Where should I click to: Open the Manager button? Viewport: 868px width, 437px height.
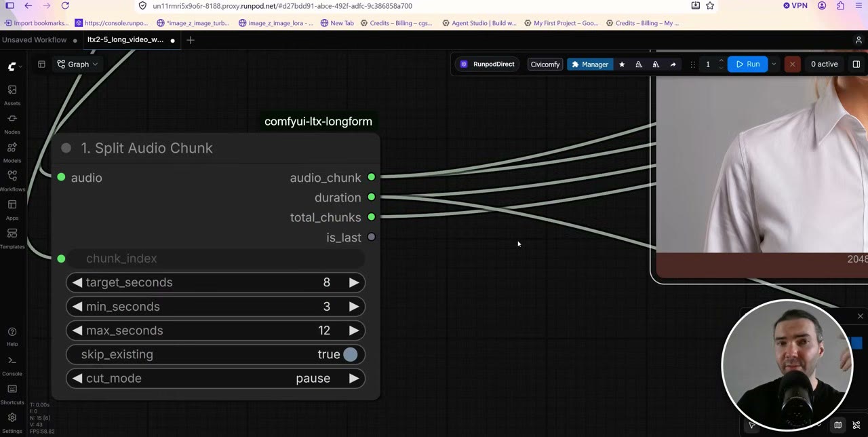coord(590,64)
